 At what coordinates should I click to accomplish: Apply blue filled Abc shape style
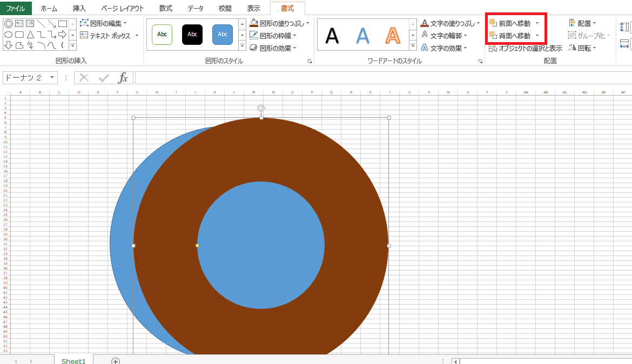click(223, 34)
